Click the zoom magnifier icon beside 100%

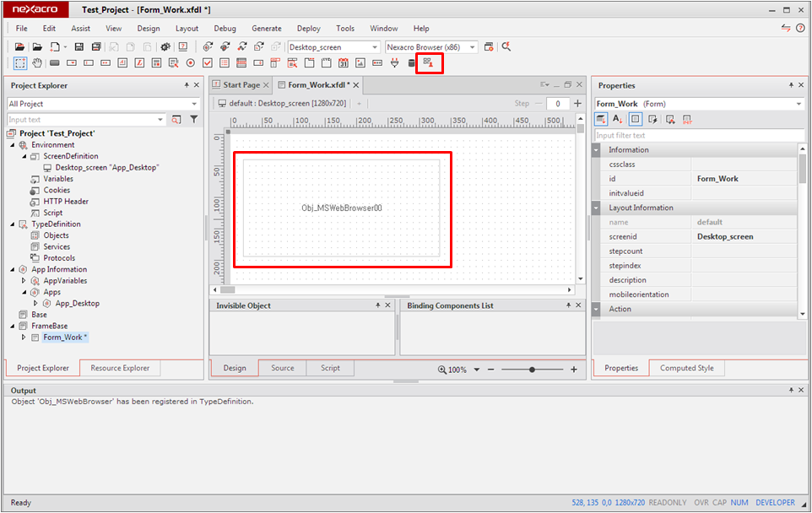pyautogui.click(x=442, y=370)
